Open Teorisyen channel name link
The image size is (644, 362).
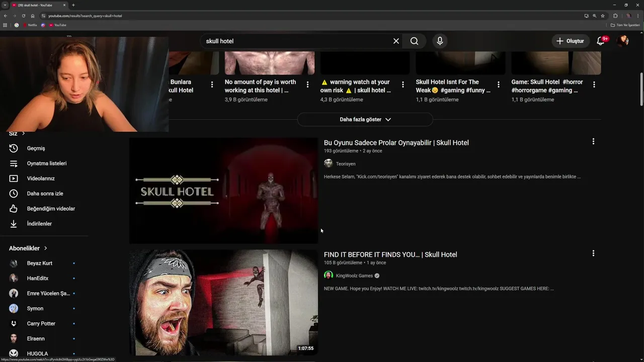pyautogui.click(x=346, y=164)
